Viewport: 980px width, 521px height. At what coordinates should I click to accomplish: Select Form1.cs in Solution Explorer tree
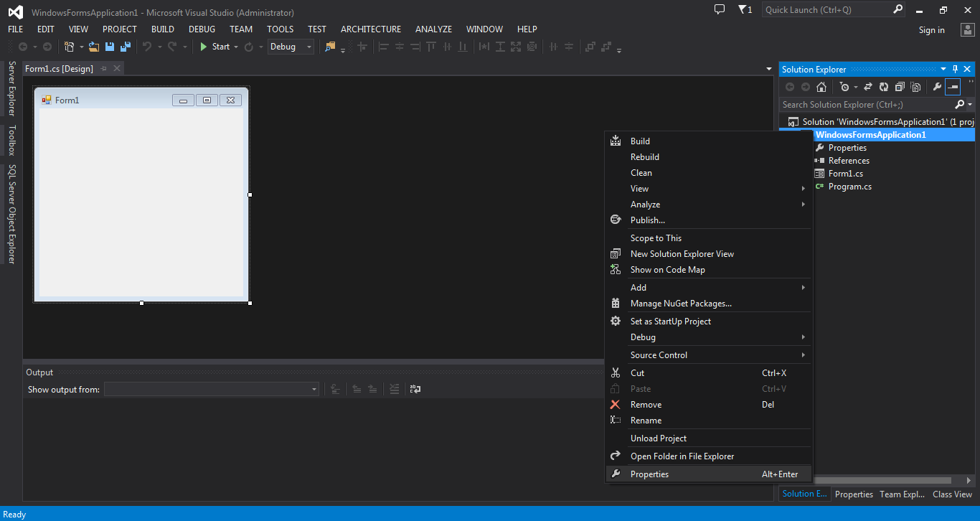[846, 174]
